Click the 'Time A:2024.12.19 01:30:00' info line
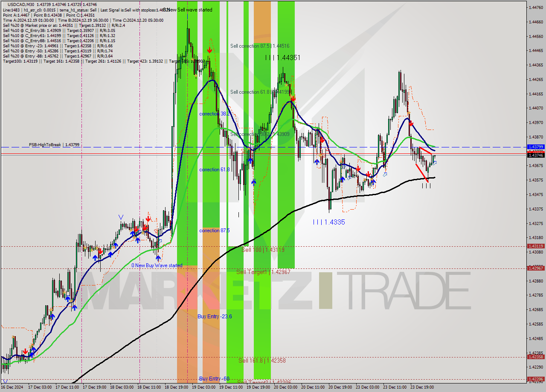Image resolution: width=546 pixels, height=392 pixels. point(83,20)
